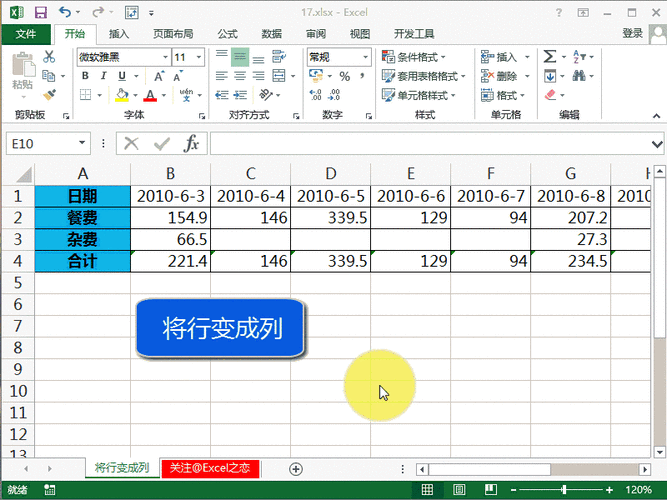Open the 文件 File tab

(26, 34)
